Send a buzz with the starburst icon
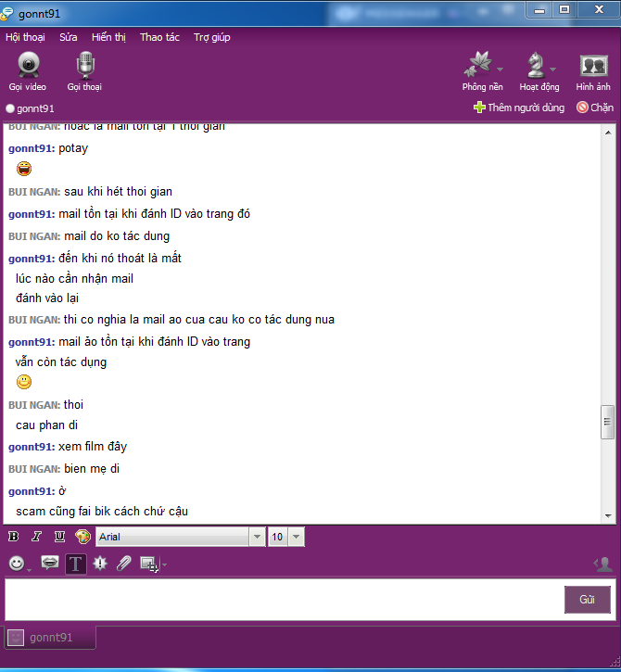This screenshot has width=621, height=672. tap(100, 564)
